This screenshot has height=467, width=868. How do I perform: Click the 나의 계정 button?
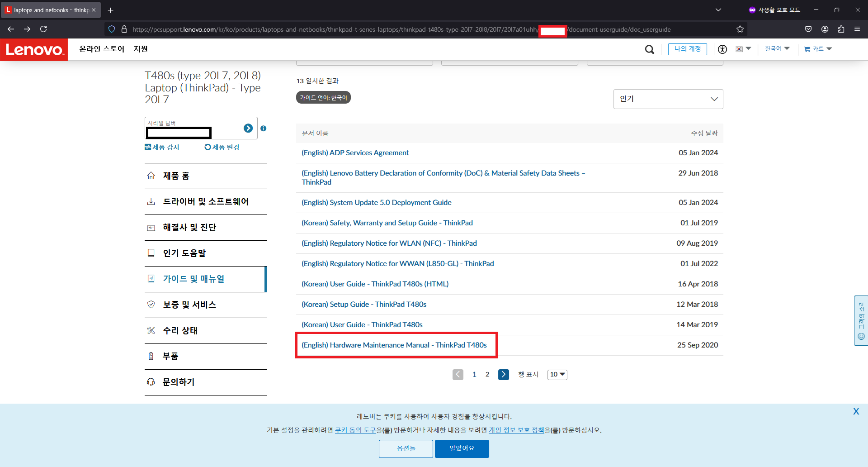(688, 49)
